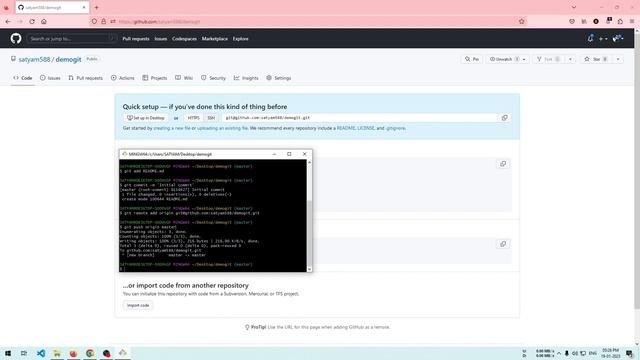Image resolution: width=640 pixels, height=360 pixels.
Task: Open Issues in top navigation
Action: (161, 39)
